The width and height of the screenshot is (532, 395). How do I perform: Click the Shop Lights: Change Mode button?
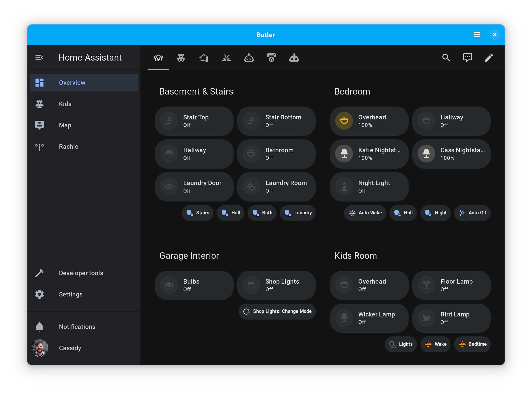277,311
